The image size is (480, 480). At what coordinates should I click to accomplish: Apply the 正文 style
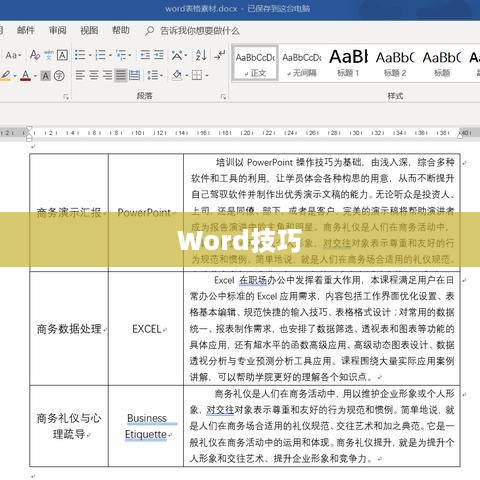255,63
